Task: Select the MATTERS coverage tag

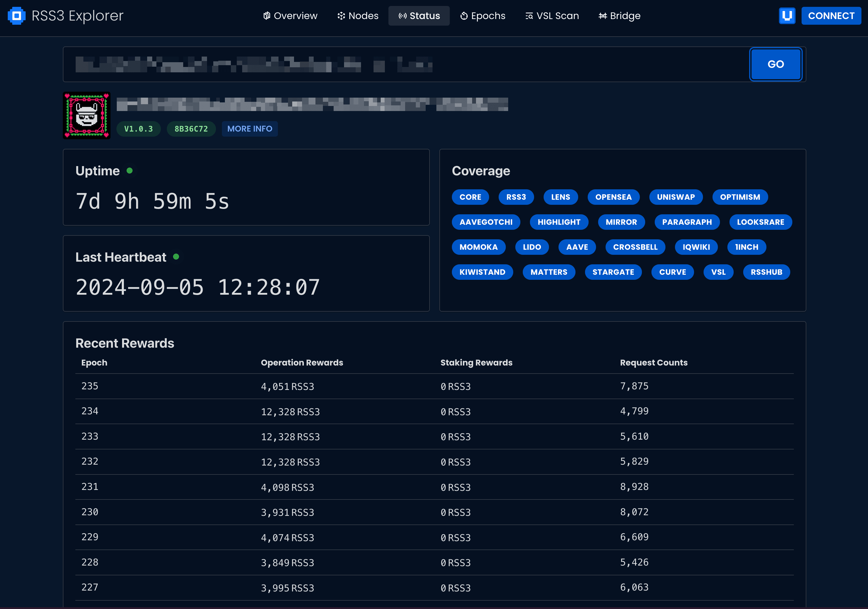Action: click(549, 272)
